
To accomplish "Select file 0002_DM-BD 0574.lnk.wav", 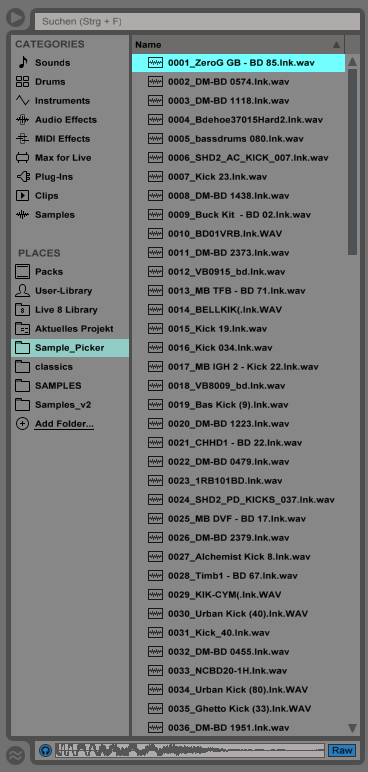I will coord(238,82).
